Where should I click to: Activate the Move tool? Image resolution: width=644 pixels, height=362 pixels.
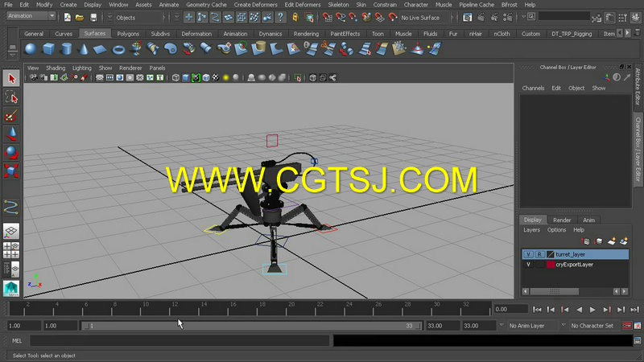pos(11,134)
